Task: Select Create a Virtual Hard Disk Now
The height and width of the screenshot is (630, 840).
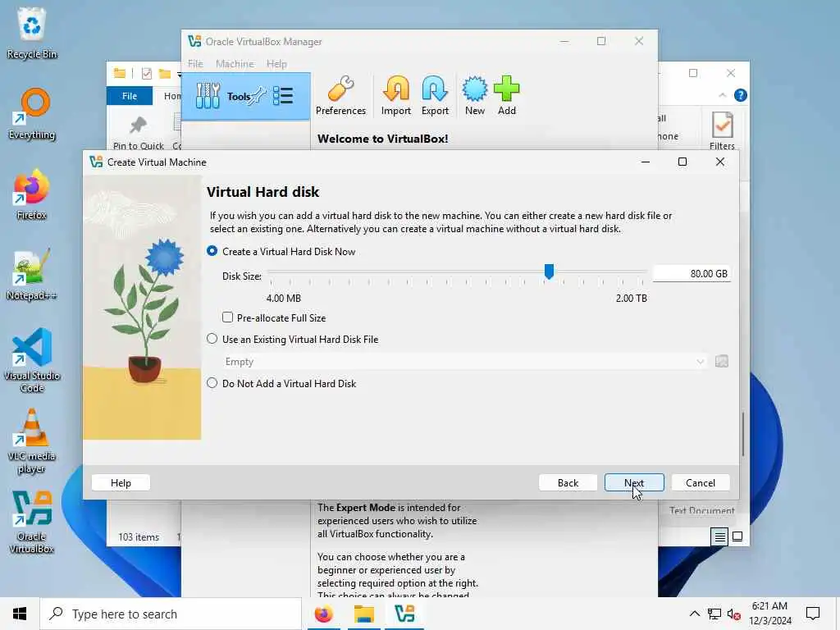Action: pos(212,251)
